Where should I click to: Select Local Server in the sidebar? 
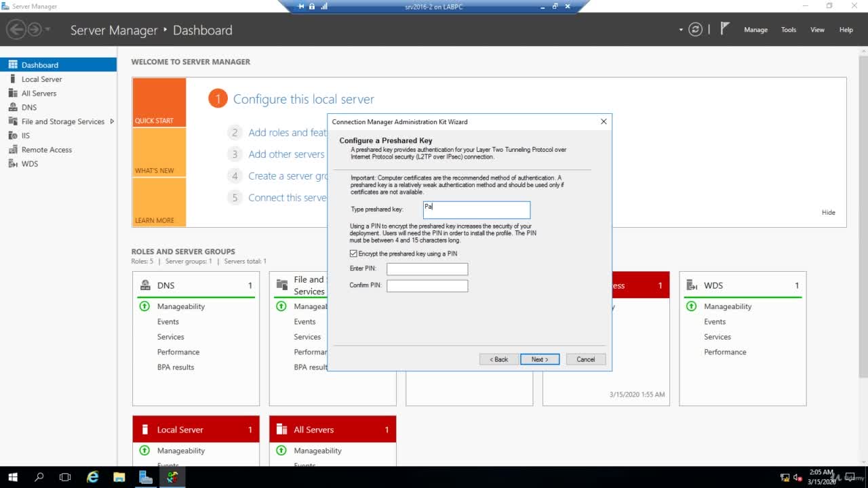58,79
